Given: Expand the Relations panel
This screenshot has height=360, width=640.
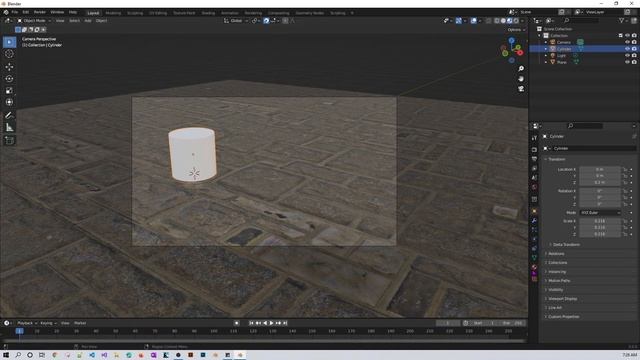Looking at the screenshot, I should tap(556, 253).
